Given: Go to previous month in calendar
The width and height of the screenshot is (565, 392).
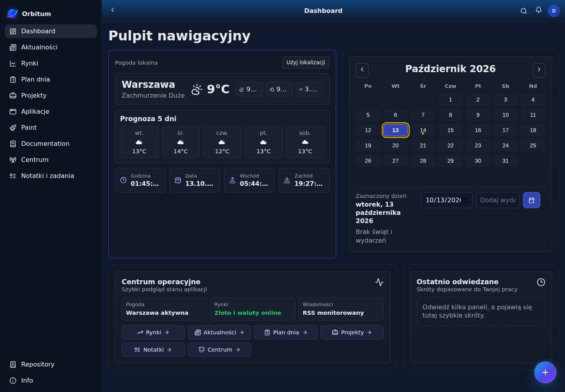Looking at the screenshot, I should pos(362,70).
